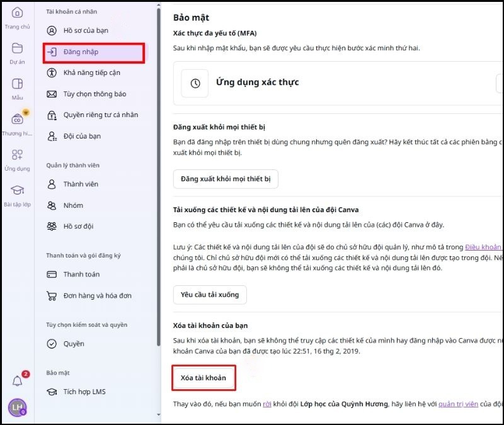Open Thành viên management page
The image size is (504, 425).
(x=81, y=184)
